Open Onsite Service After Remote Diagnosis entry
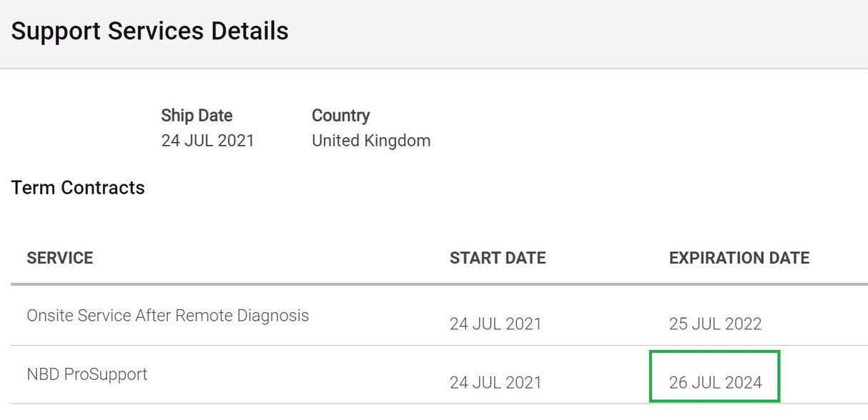 tap(167, 316)
